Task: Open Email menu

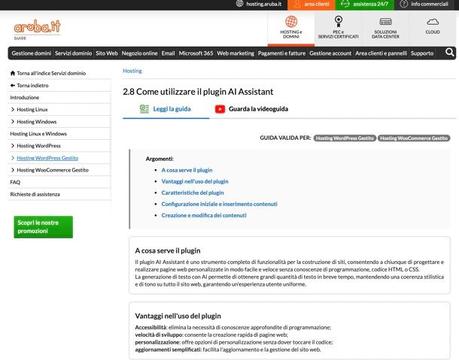Action: point(168,53)
